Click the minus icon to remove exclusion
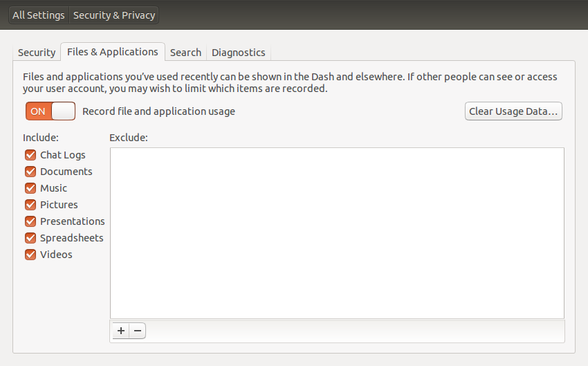The height and width of the screenshot is (366, 588). click(138, 331)
